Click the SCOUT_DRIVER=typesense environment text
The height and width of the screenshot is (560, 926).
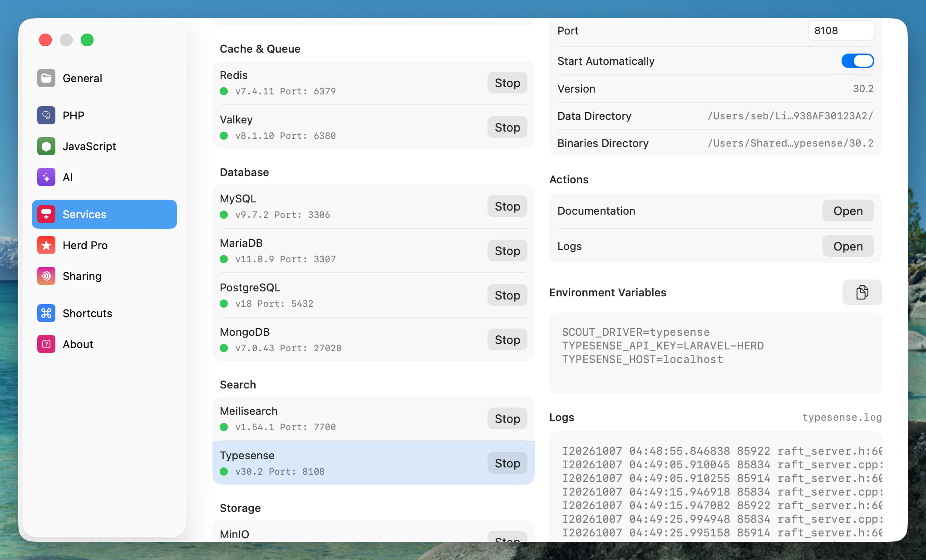pos(636,332)
